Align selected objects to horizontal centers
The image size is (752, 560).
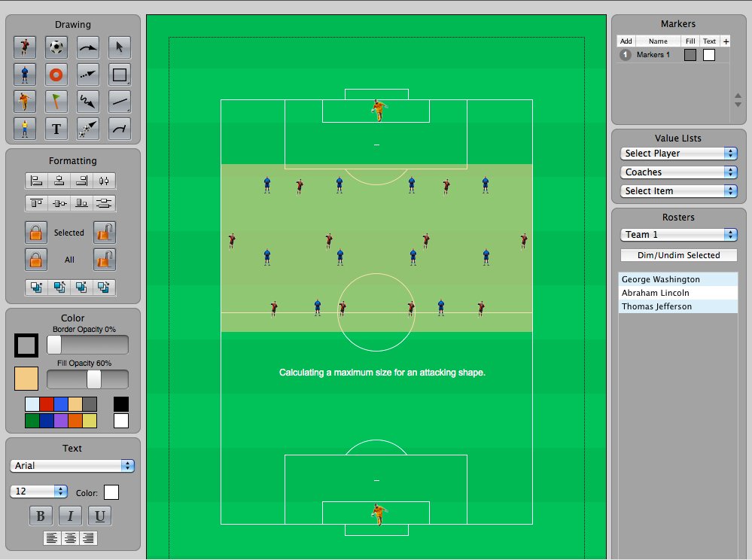[59, 181]
